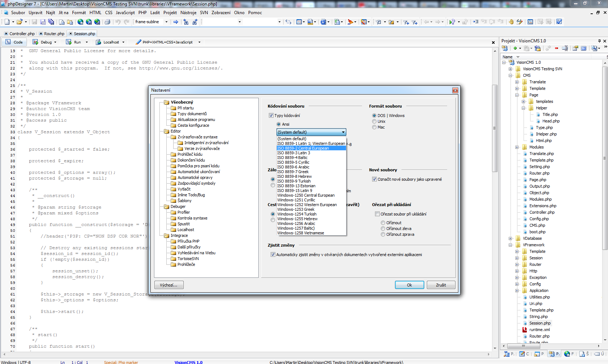608x364 pixels.
Task: Expand the VDatabase folder in project tree
Action: point(510,238)
